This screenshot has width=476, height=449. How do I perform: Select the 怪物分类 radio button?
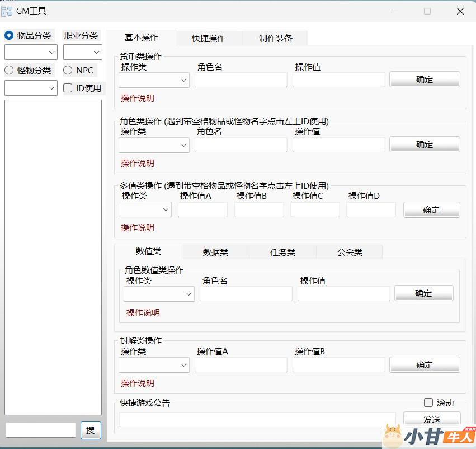click(9, 70)
